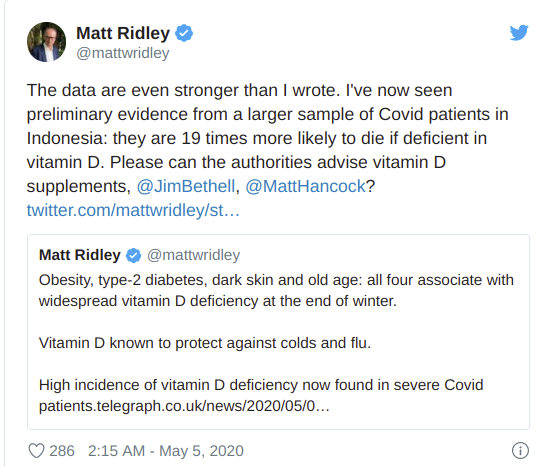
Task: Click the 'Obesity, type-2 diabetes' paragraph in the quoted tweet
Action: click(276, 290)
